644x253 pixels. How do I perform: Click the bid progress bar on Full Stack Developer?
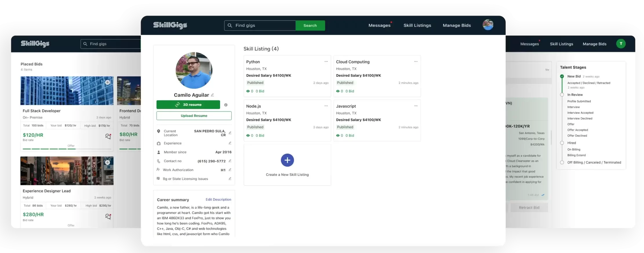(67, 149)
